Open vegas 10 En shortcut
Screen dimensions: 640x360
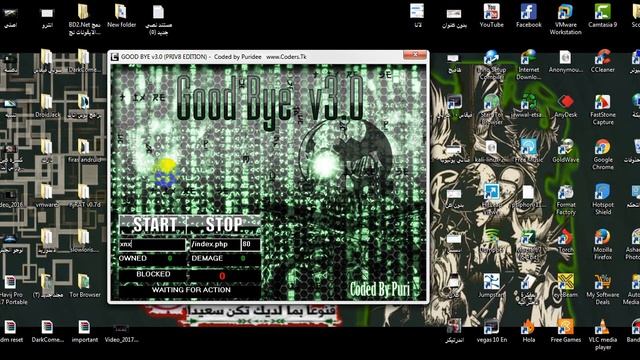coord(491,331)
